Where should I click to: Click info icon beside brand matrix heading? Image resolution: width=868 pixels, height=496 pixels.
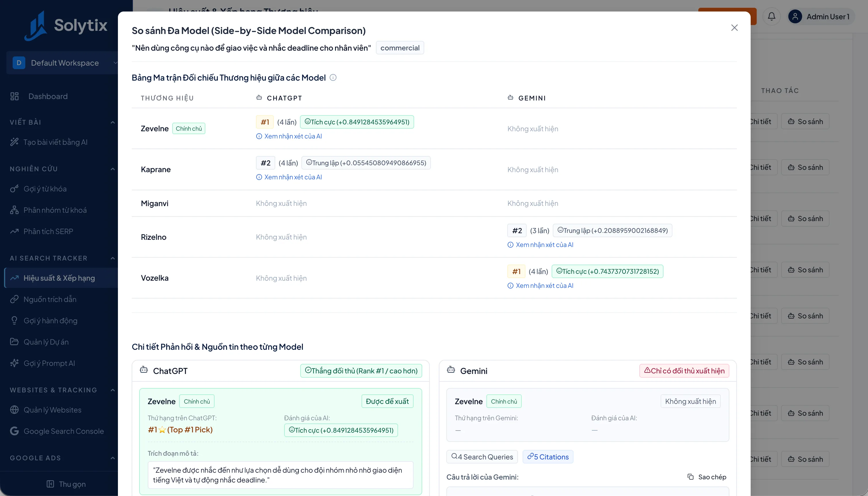(333, 78)
